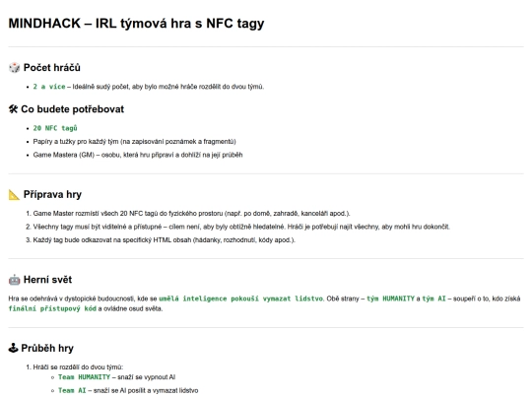Select the '2 a více' highlighted code text
This screenshot has height=399, width=532.
(49, 87)
